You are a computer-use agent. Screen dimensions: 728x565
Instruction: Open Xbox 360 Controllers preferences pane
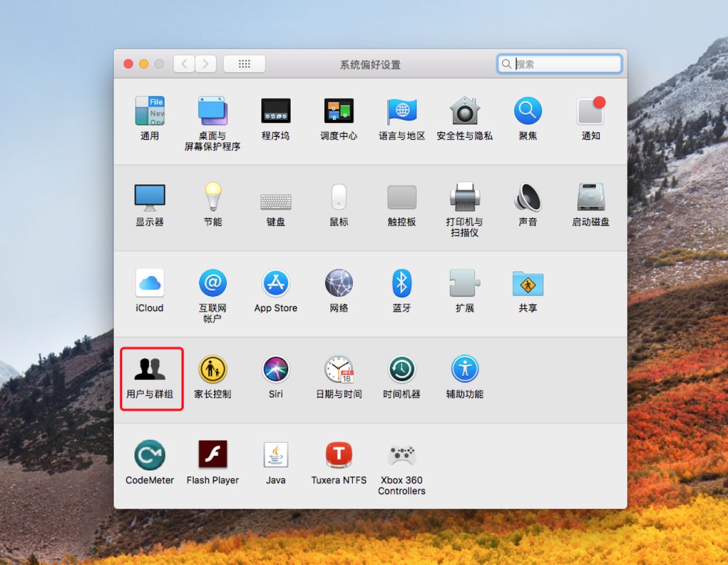pyautogui.click(x=402, y=469)
